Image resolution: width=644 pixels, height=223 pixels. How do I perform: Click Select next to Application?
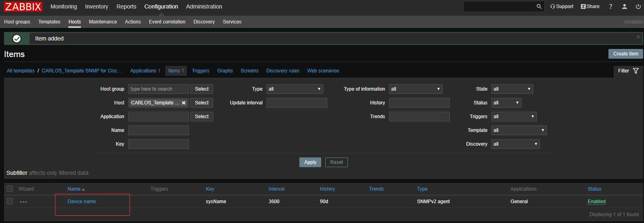coord(201,117)
